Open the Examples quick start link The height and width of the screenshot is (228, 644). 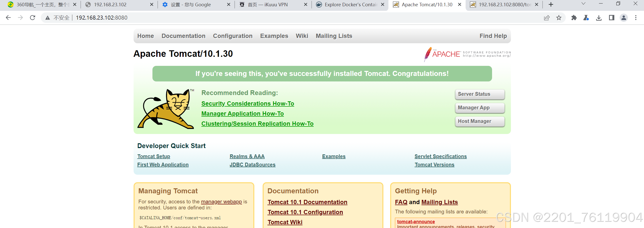click(334, 156)
